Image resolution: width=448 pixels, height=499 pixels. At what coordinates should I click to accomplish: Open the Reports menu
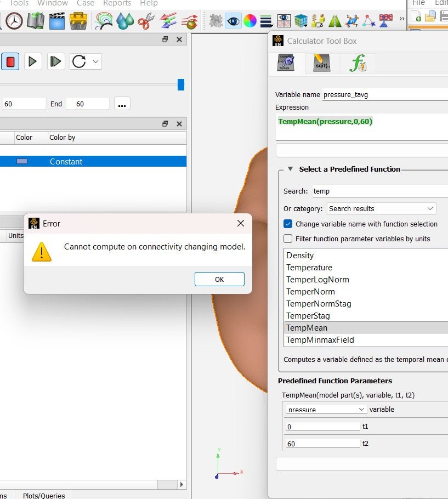point(117,3)
